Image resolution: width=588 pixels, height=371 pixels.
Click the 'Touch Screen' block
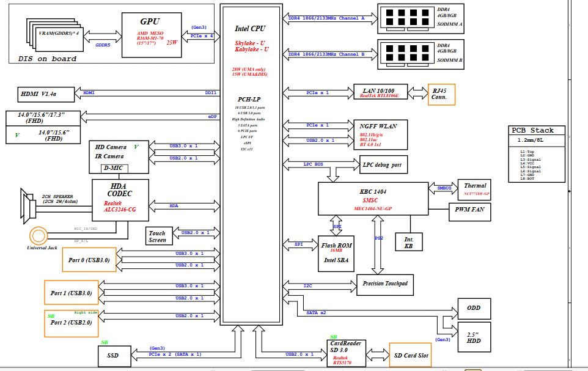tap(159, 237)
